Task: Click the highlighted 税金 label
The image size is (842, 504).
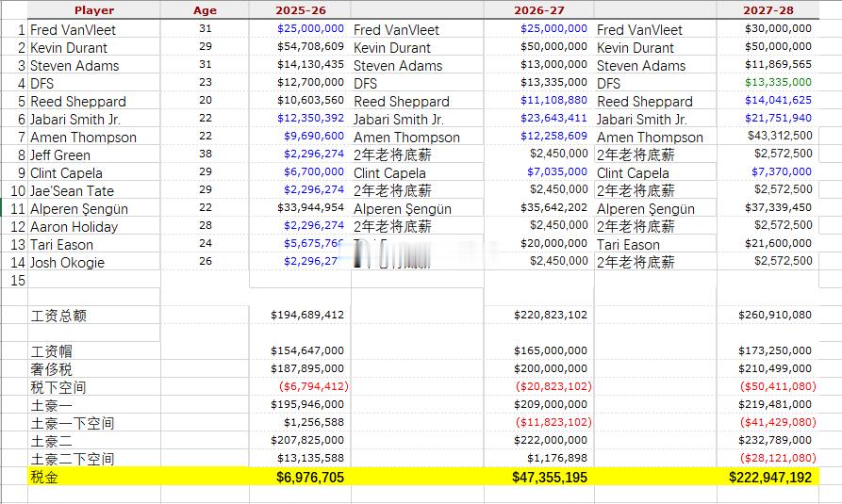Action: point(44,477)
